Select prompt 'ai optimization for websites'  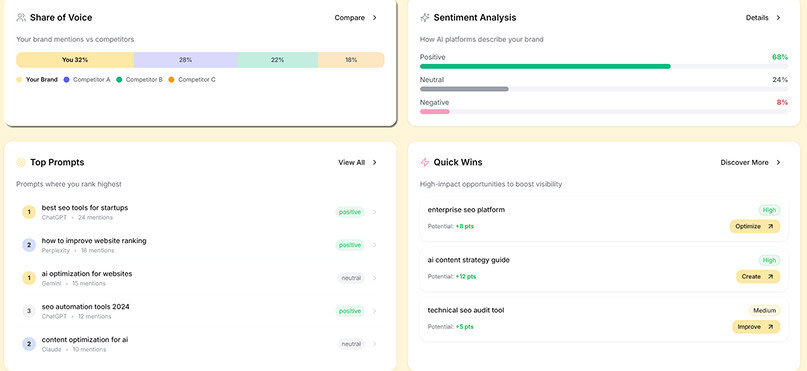pyautogui.click(x=87, y=274)
